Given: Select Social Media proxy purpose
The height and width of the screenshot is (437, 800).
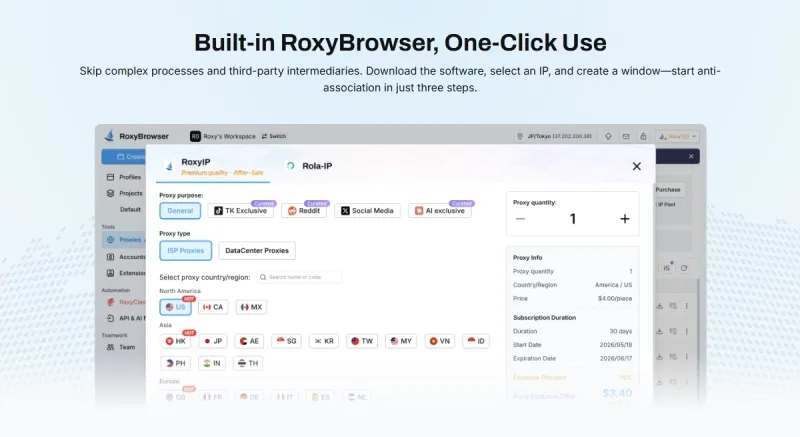Looking at the screenshot, I should 367,211.
